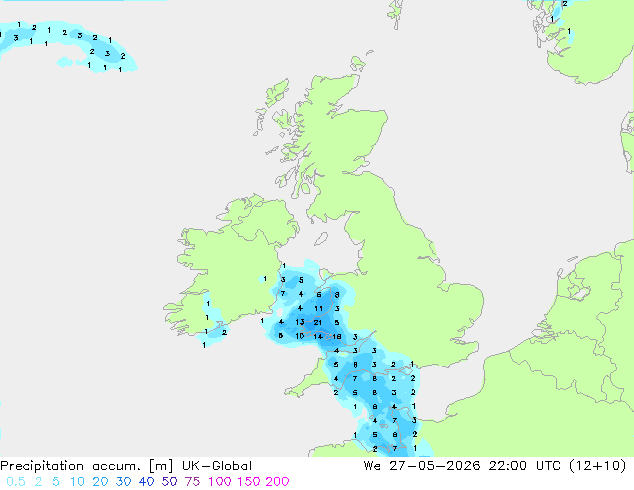
Task: Click the date "We 27-05-2026"
Action: tap(422, 466)
